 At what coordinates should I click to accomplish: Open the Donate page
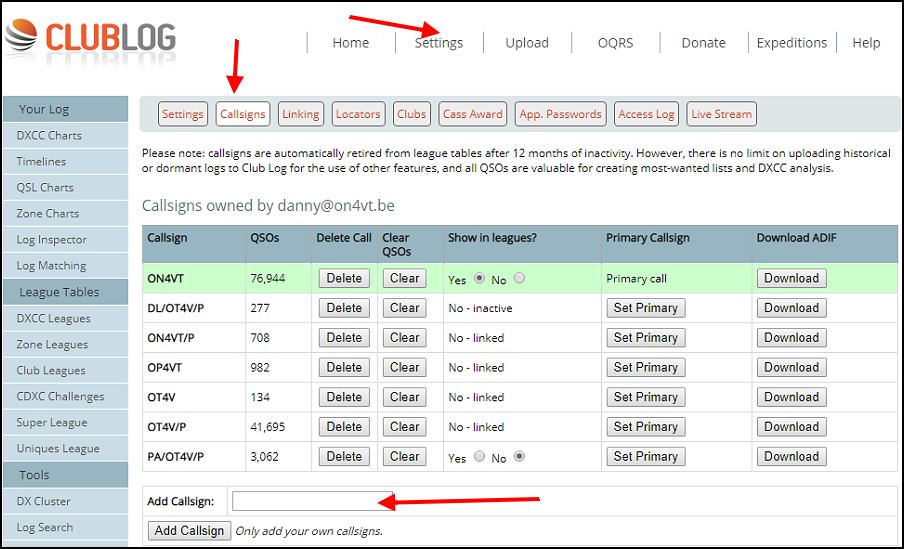pyautogui.click(x=703, y=43)
